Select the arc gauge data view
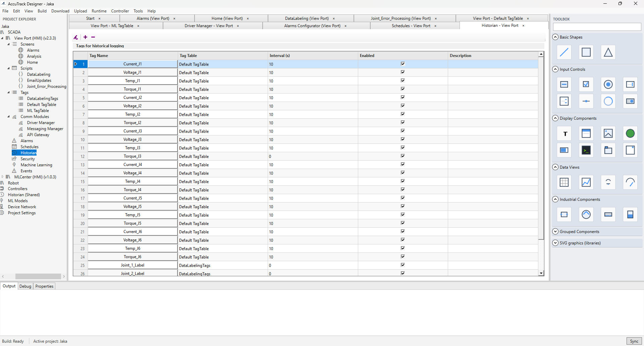Screen dimensions: 644x346 630,182
